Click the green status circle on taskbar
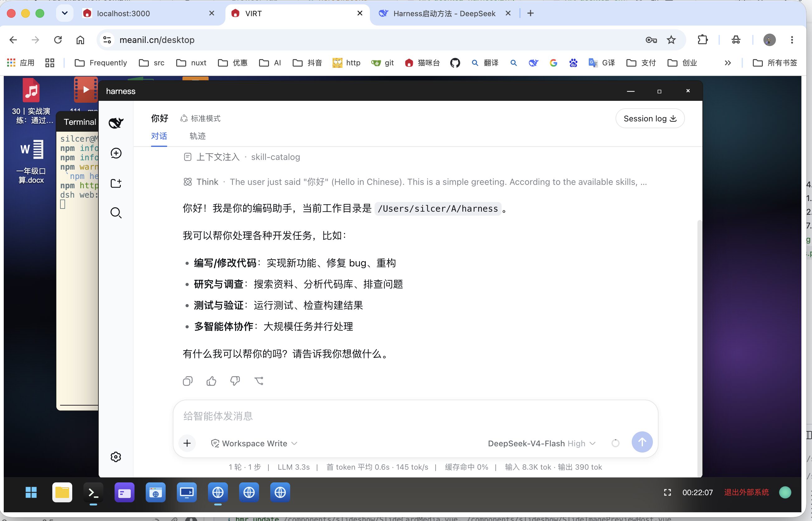Screen dimensions: 812x521 point(785,492)
